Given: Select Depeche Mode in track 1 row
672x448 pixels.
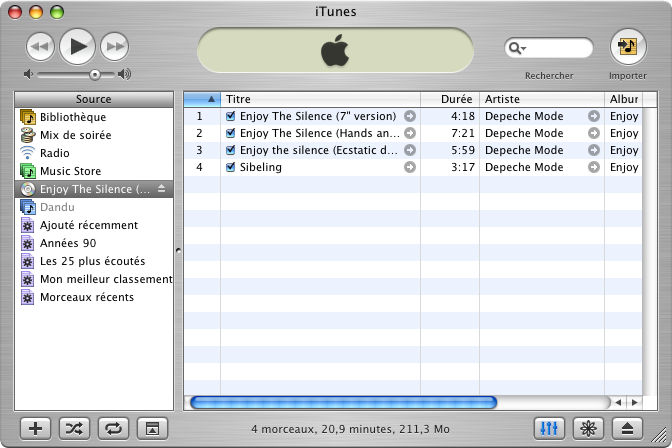Looking at the screenshot, I should [x=524, y=116].
